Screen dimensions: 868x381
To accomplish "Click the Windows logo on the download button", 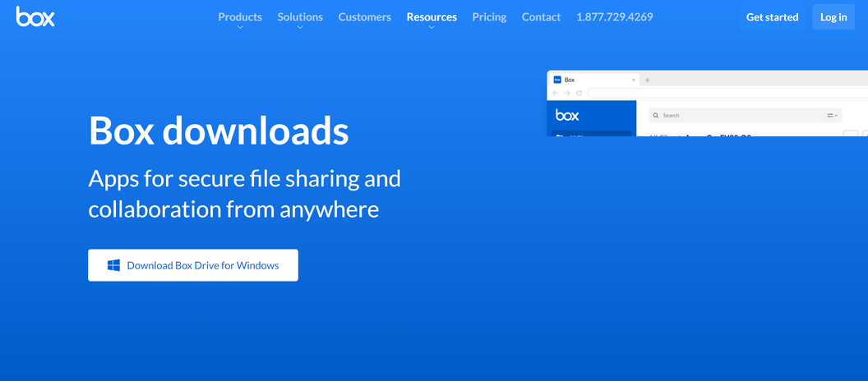I will [113, 265].
